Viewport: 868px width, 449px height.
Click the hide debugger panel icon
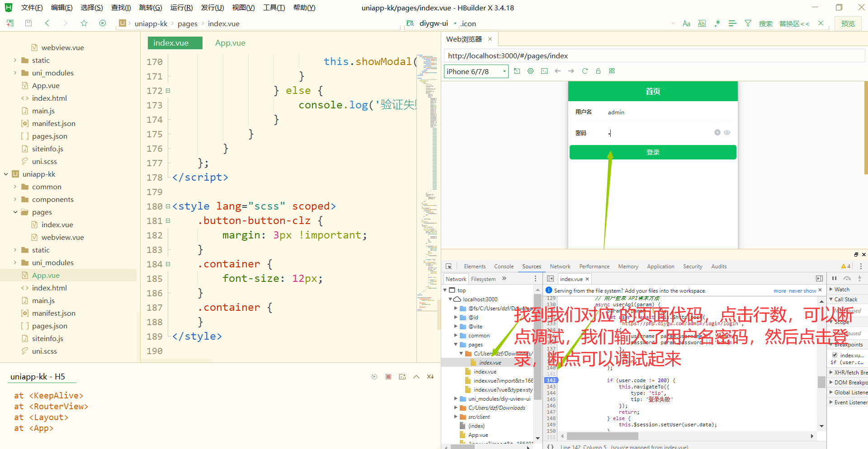click(819, 279)
